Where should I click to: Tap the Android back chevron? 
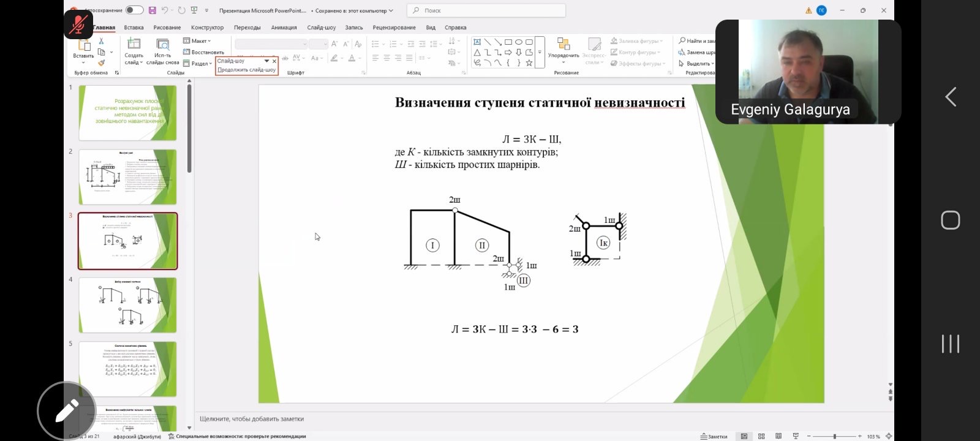point(951,97)
